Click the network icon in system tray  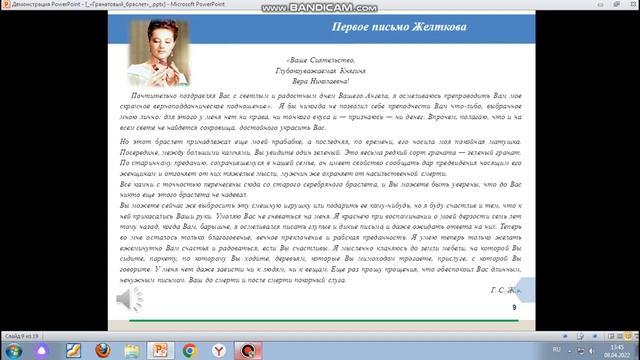pos(580,351)
